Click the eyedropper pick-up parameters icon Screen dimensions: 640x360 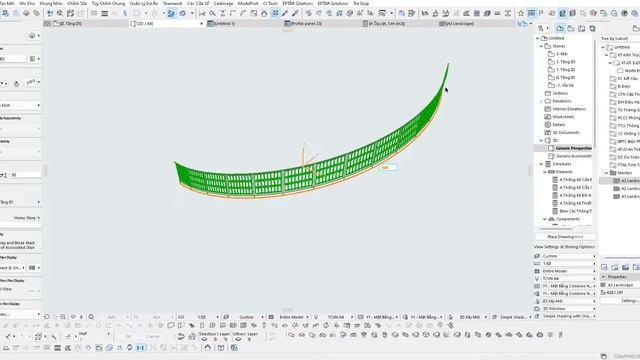285,13
